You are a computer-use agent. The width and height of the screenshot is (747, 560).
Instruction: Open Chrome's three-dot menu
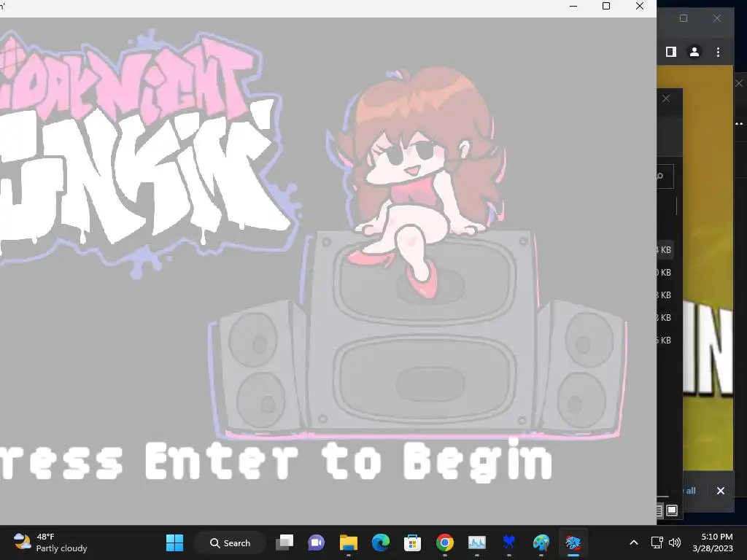click(718, 52)
